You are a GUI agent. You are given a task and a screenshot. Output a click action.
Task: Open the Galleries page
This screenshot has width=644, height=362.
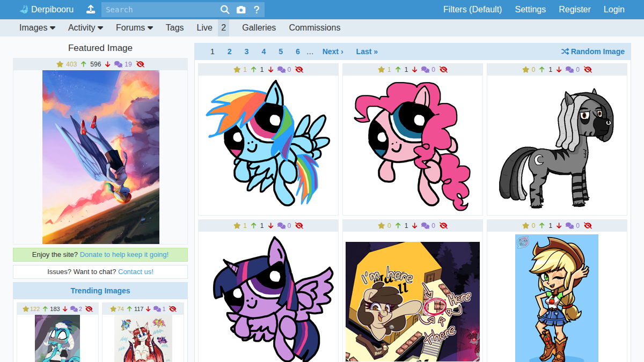[x=259, y=27]
